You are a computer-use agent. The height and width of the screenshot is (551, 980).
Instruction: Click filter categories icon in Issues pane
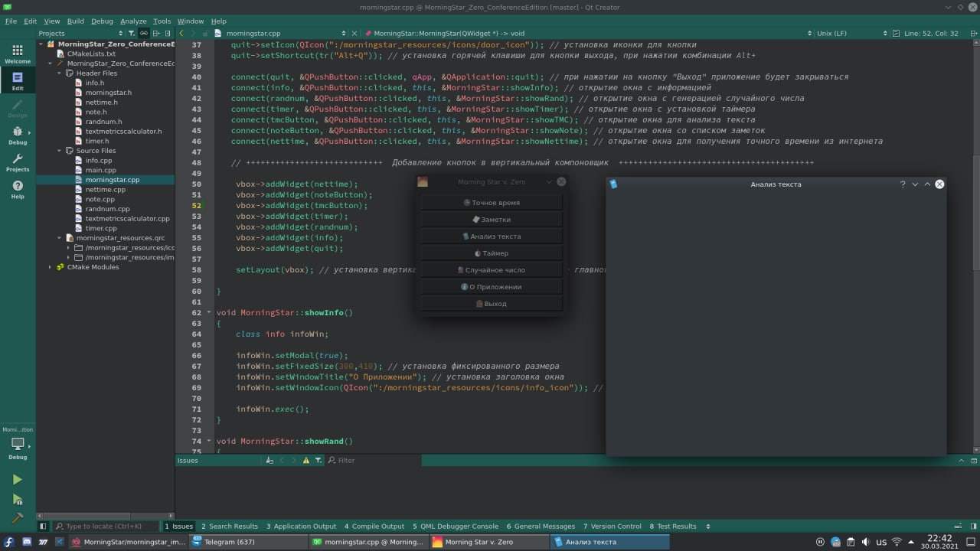click(318, 461)
